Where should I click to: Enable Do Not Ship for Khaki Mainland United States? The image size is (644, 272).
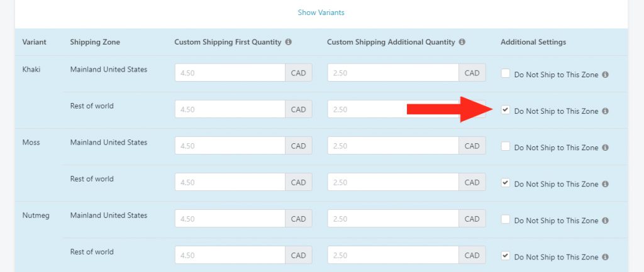[x=506, y=73]
